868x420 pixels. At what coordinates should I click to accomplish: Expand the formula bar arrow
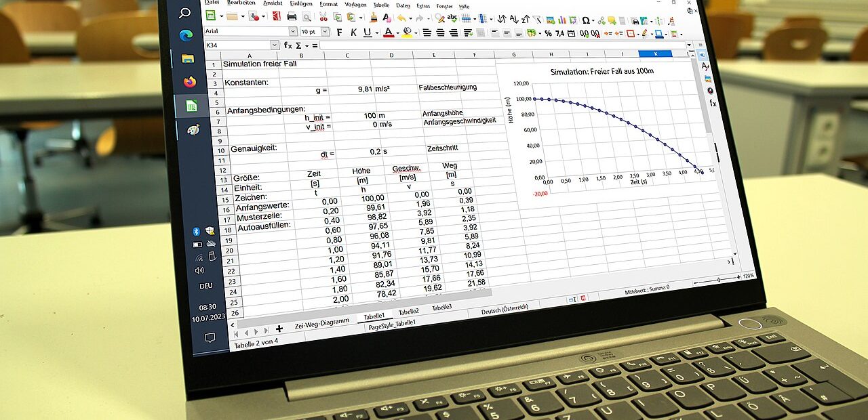[689, 45]
